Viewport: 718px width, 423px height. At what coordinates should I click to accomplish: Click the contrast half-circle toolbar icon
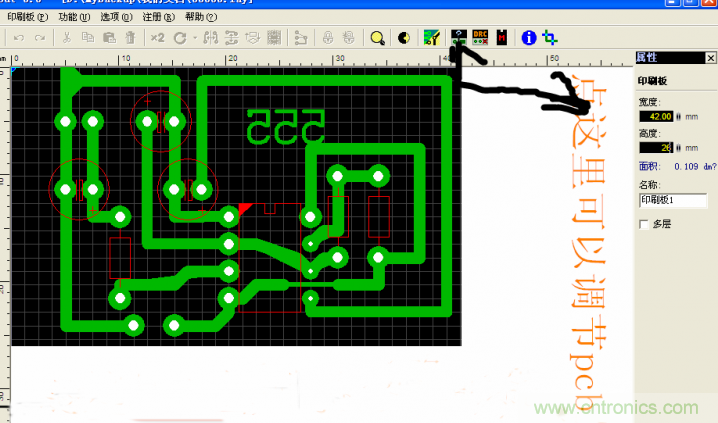tap(404, 38)
